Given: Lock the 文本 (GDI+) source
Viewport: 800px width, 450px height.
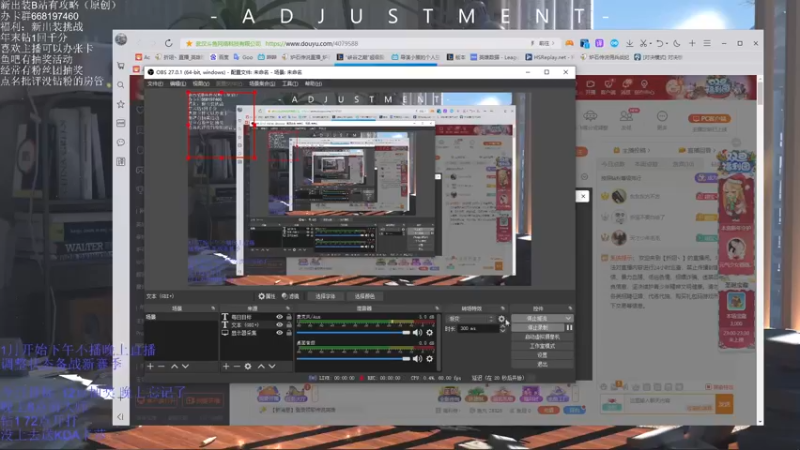Looking at the screenshot, I should point(289,324).
